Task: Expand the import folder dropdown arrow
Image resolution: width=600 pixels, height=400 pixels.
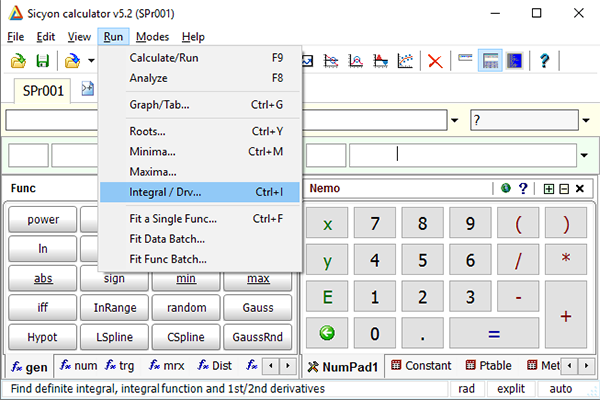Action: (x=91, y=60)
